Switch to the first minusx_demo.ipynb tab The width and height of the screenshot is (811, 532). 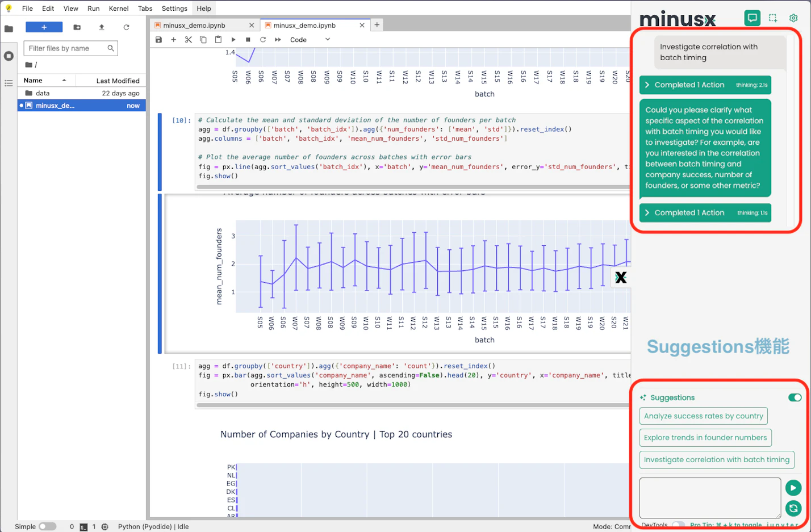pyautogui.click(x=194, y=26)
